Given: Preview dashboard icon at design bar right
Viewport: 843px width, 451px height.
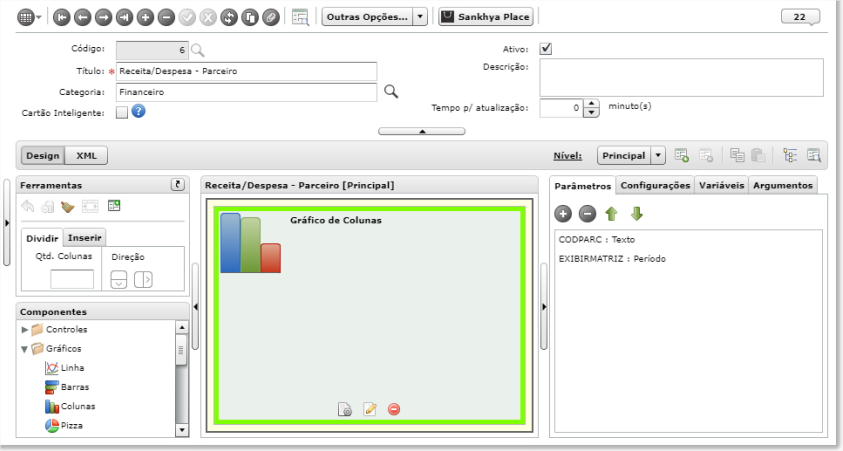Looking at the screenshot, I should pyautogui.click(x=814, y=155).
